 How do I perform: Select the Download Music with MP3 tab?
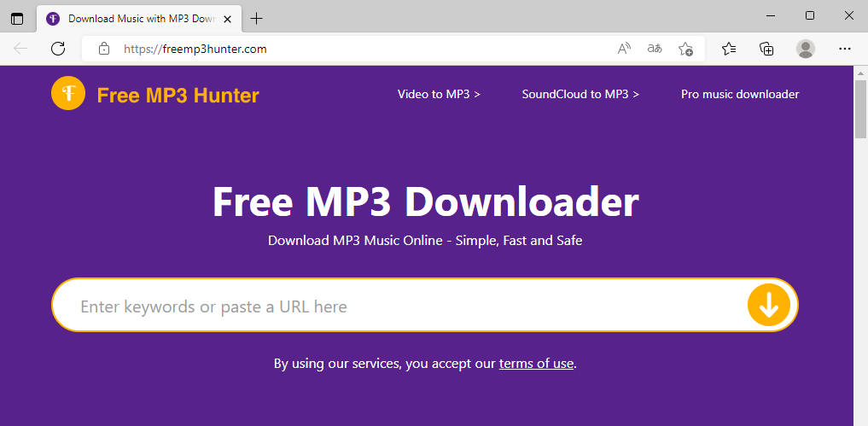tap(139, 18)
